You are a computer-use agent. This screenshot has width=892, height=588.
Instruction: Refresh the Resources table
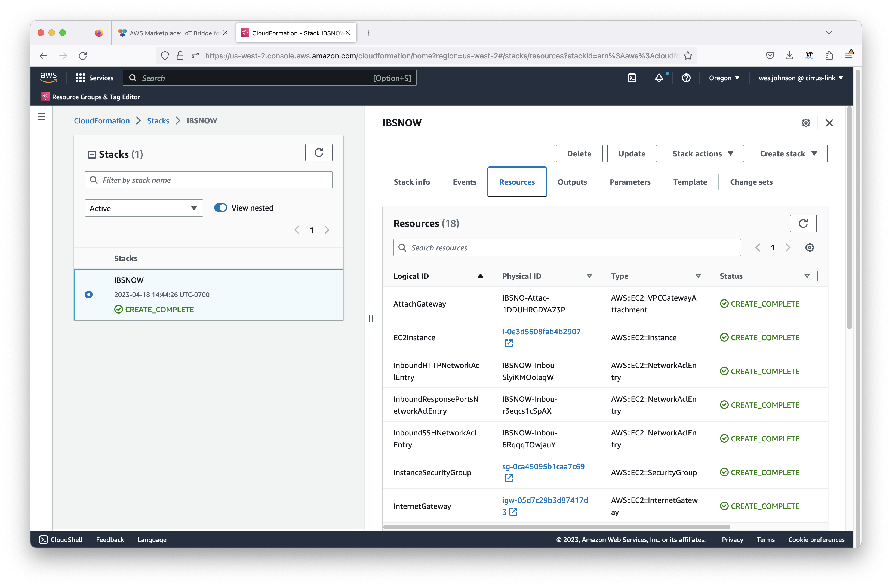coord(803,224)
